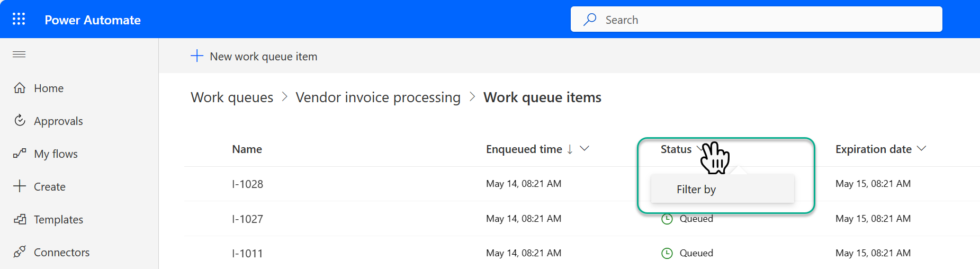Click the Approvals icon in sidebar
This screenshot has width=980, height=269.
click(20, 120)
